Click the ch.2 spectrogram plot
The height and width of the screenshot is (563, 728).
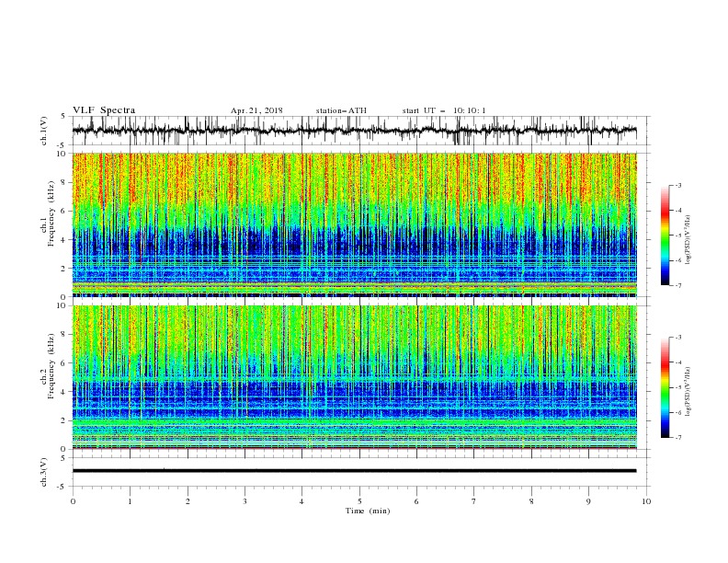[354, 377]
